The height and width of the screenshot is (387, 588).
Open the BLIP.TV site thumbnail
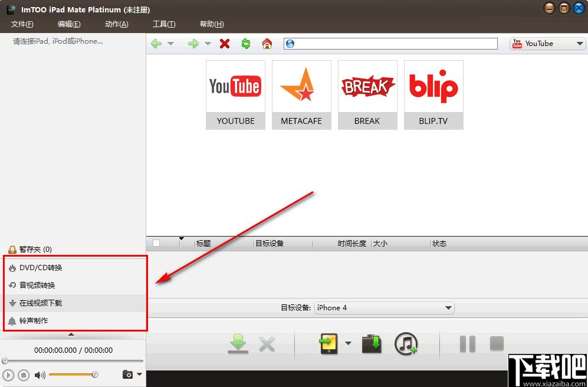click(433, 95)
